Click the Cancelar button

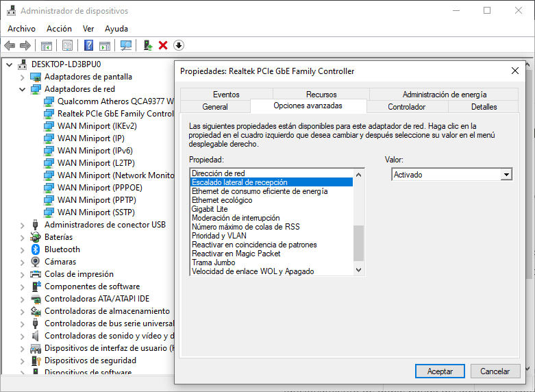[495, 371]
